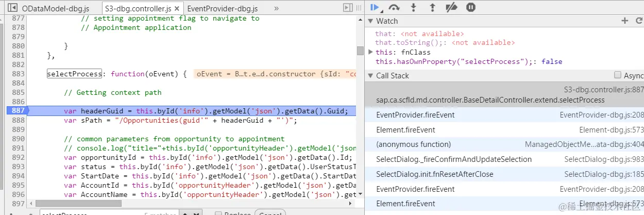The width and height of the screenshot is (644, 215).
Task: Open EventProvider-dbg.js:208 link in first fireEvent row
Action: (x=602, y=115)
